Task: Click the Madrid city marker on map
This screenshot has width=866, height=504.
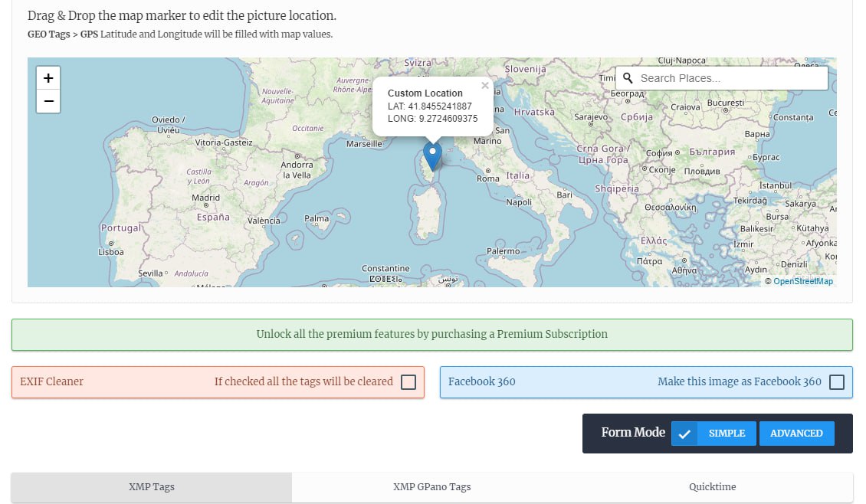Action: (206, 205)
